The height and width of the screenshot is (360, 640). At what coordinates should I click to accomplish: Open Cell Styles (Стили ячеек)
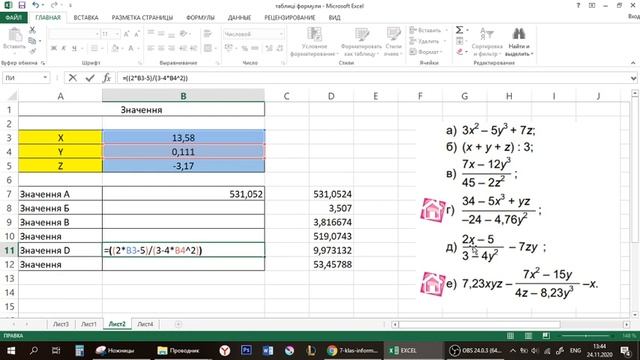click(x=393, y=42)
